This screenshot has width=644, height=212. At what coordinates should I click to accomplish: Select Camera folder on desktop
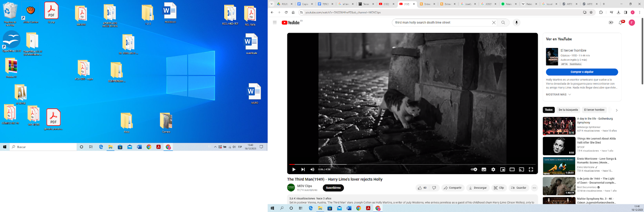point(166,123)
